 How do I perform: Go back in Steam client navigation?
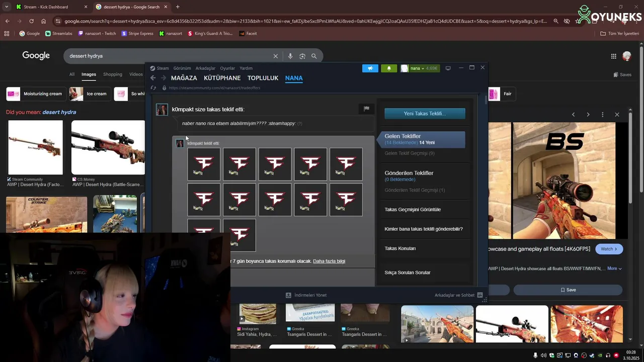(x=153, y=78)
